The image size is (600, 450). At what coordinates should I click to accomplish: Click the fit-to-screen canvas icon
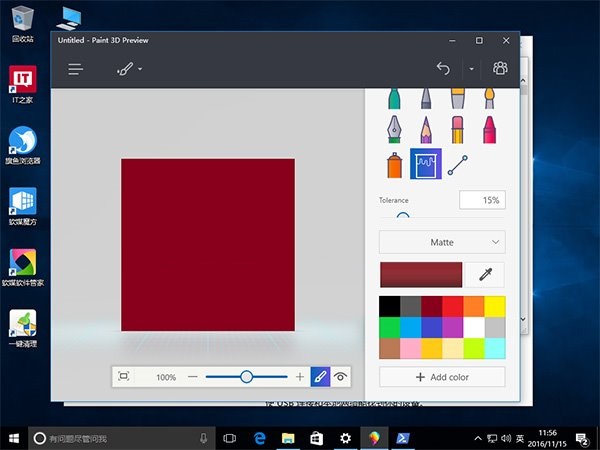(124, 377)
